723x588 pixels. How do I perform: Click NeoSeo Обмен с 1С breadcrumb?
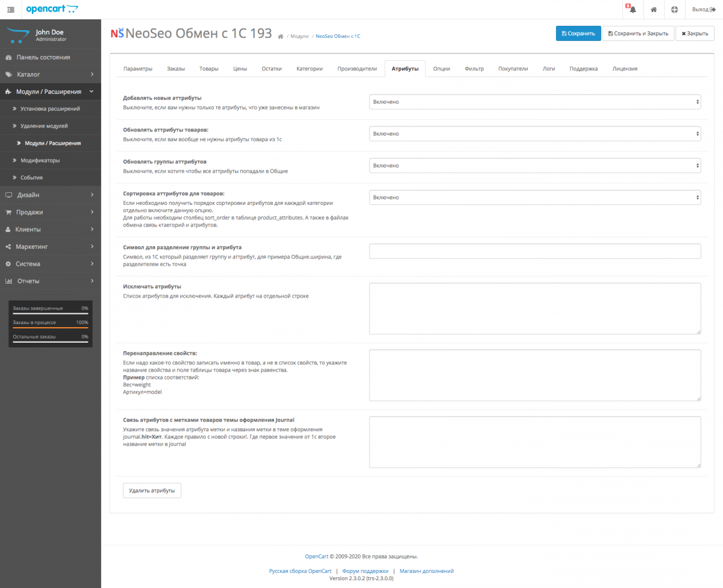click(338, 37)
